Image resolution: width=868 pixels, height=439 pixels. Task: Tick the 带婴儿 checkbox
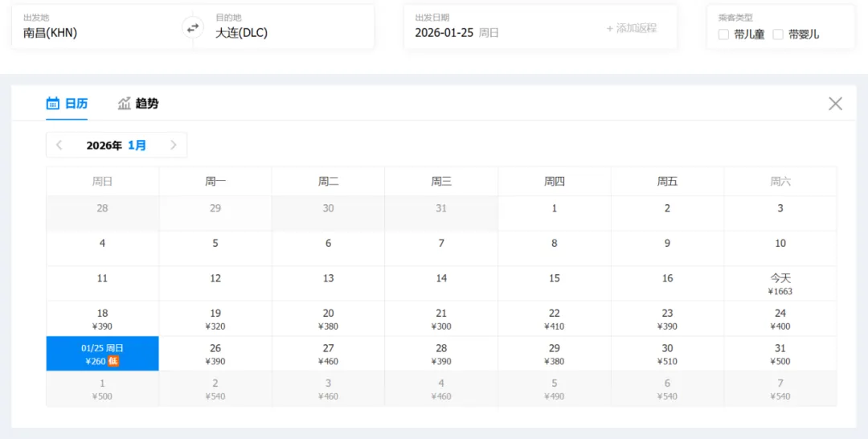(x=778, y=35)
